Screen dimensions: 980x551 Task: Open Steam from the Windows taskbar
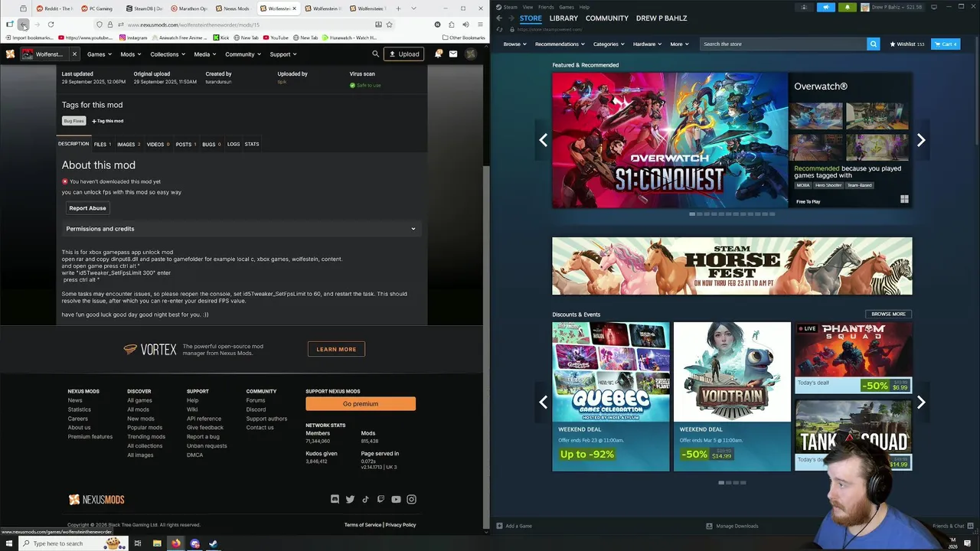pos(214,543)
